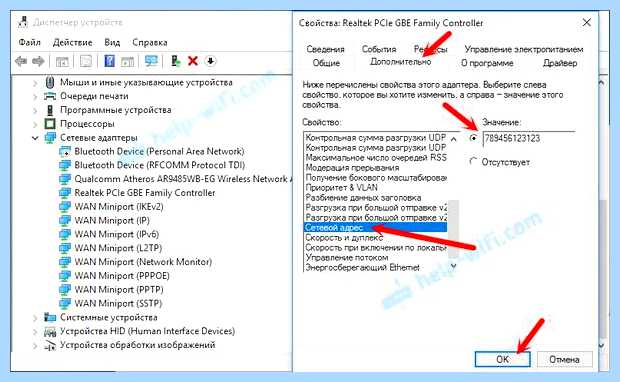Switch to the О программе tab
The image size is (620, 382).
point(487,63)
